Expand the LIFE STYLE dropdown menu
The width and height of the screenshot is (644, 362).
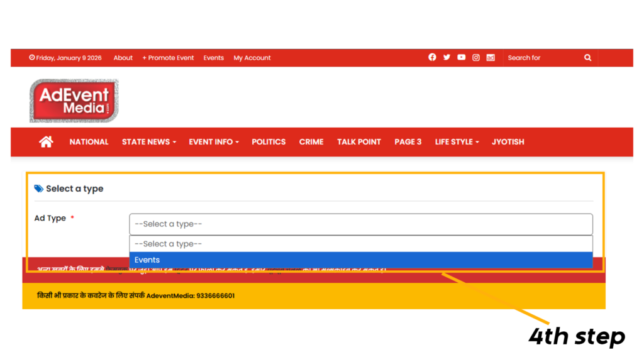(457, 142)
